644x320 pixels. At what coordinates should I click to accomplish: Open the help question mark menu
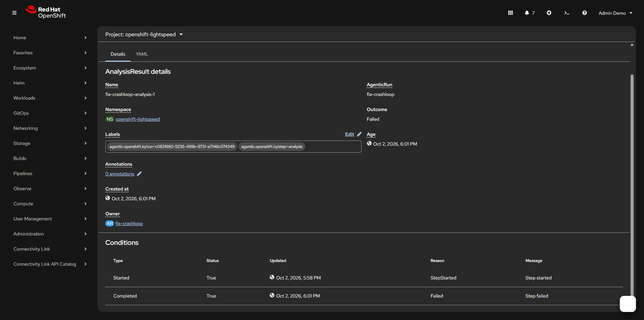pos(585,13)
